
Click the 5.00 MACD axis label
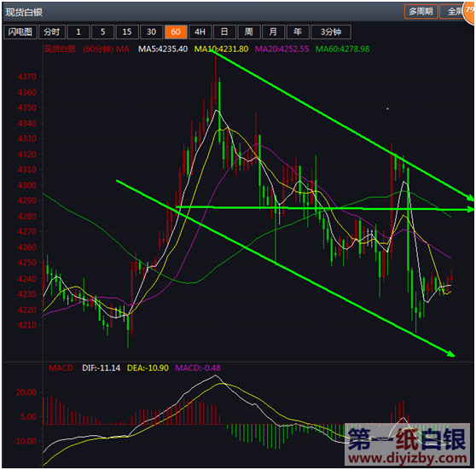click(x=28, y=416)
